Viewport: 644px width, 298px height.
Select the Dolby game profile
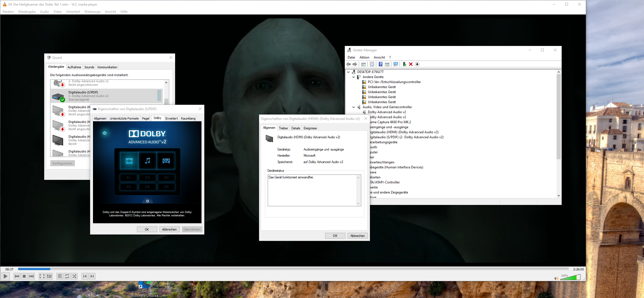(166, 161)
